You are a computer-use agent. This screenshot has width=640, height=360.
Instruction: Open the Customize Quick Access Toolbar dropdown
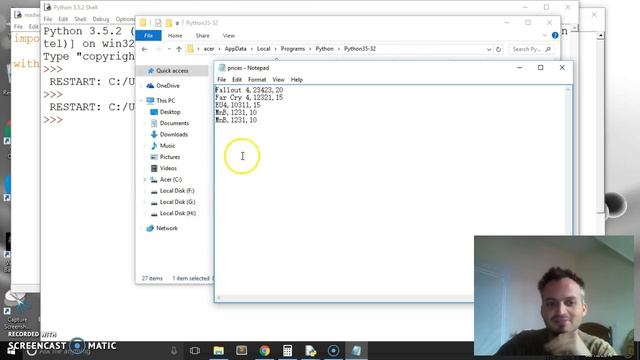coord(177,23)
